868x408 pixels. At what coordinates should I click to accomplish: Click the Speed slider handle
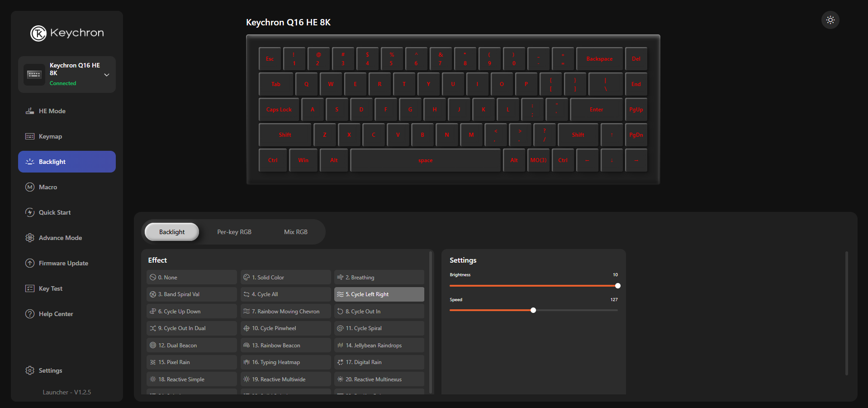(x=533, y=310)
